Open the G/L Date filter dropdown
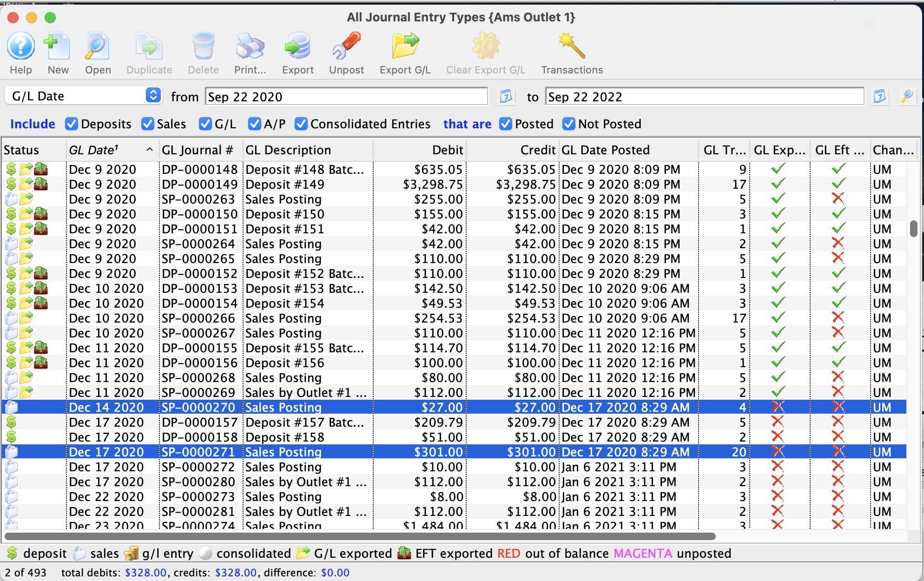This screenshot has height=581, width=924. [154, 96]
